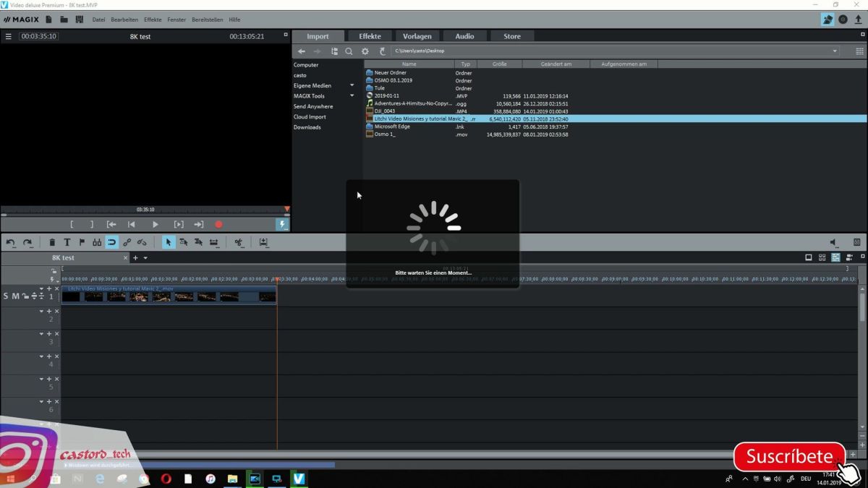Expand track 3 options arrow
868x488 pixels.
[41, 334]
